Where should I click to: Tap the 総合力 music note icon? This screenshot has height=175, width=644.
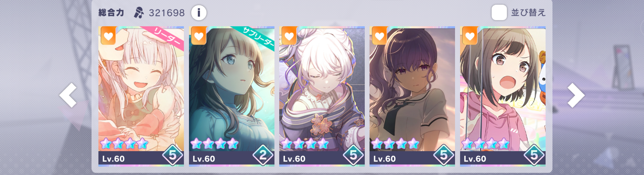139,13
